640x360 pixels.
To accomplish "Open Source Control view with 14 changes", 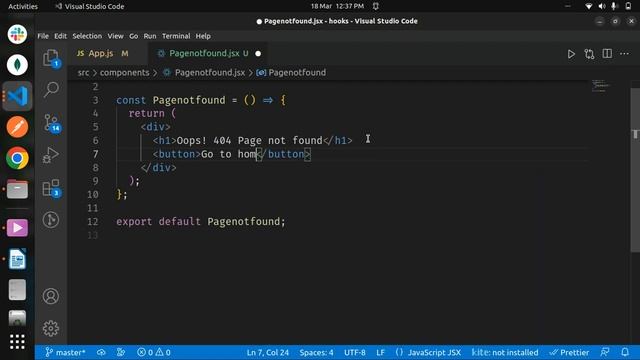I will click(52, 122).
